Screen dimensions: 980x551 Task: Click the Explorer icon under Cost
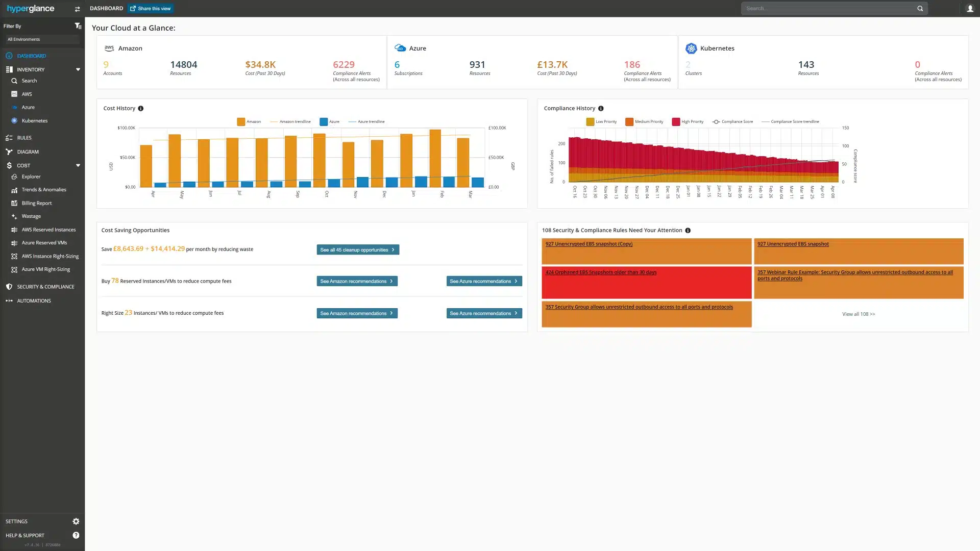(x=14, y=177)
